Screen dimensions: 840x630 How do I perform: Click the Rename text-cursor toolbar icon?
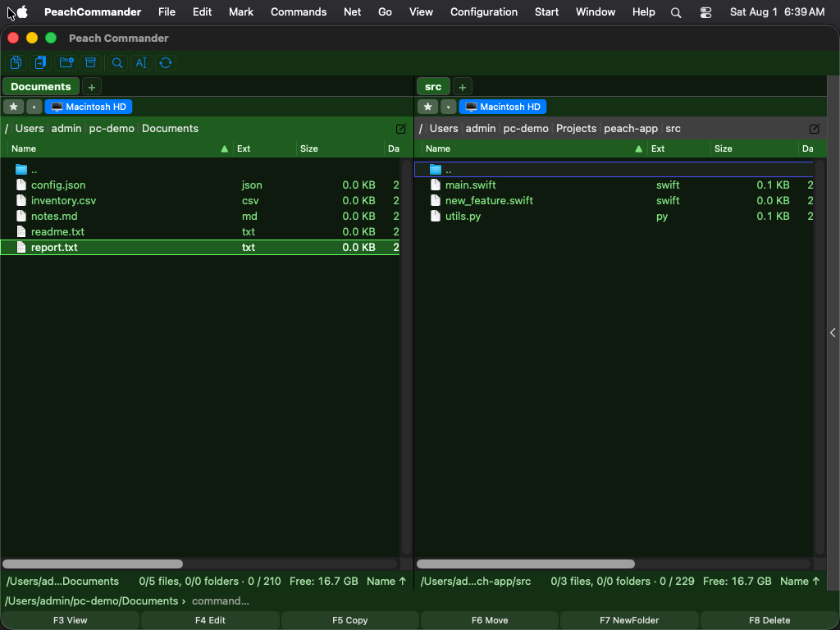point(141,62)
